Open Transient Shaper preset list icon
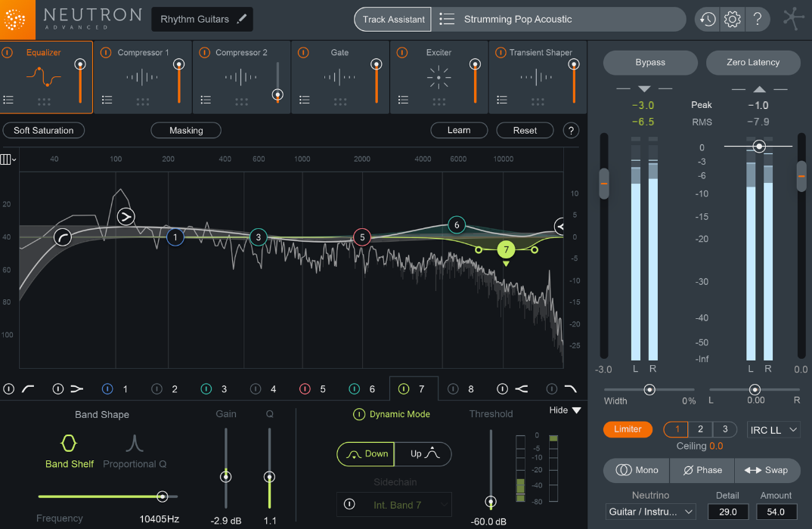812x529 pixels. [502, 100]
